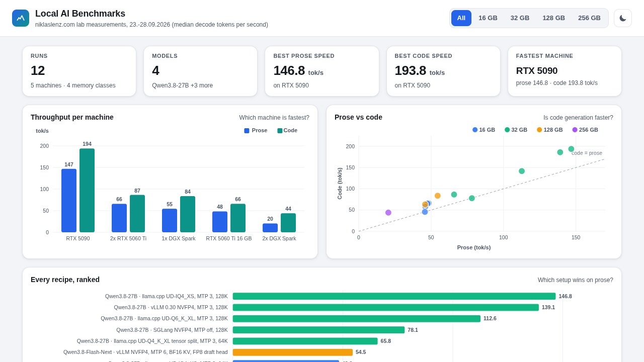The image size is (644, 362).
Task: Click the 2x DGX Spark prose bar
Action: (x=270, y=228)
